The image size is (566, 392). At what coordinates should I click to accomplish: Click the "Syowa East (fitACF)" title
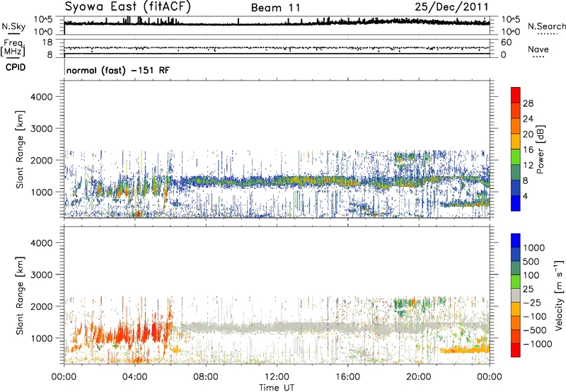click(x=128, y=6)
